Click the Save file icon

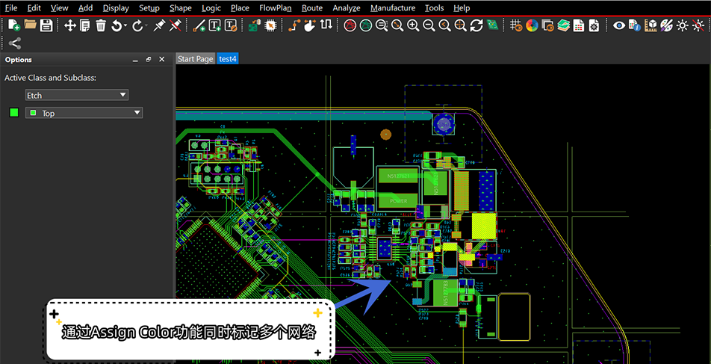46,25
